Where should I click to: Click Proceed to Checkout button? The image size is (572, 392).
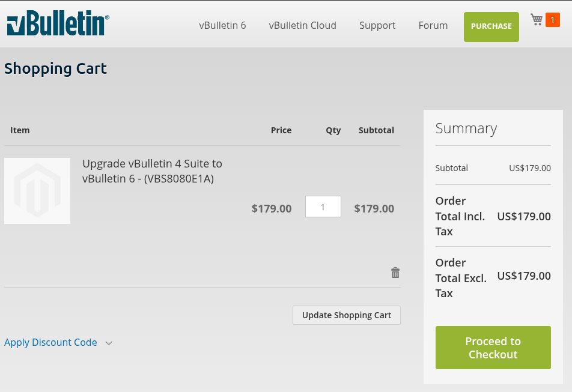[493, 348]
